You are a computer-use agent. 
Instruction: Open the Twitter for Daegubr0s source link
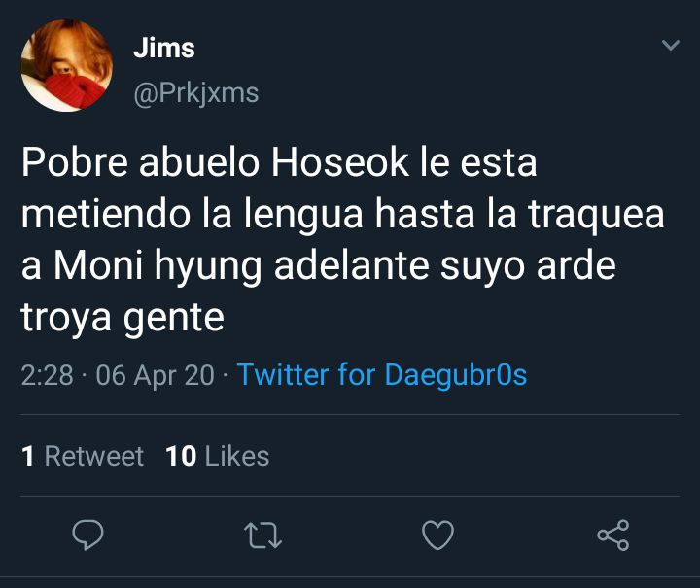click(382, 374)
